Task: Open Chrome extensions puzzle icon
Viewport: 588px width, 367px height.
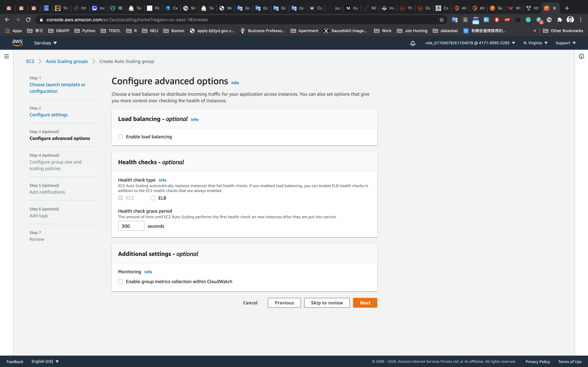Action: pos(560,20)
